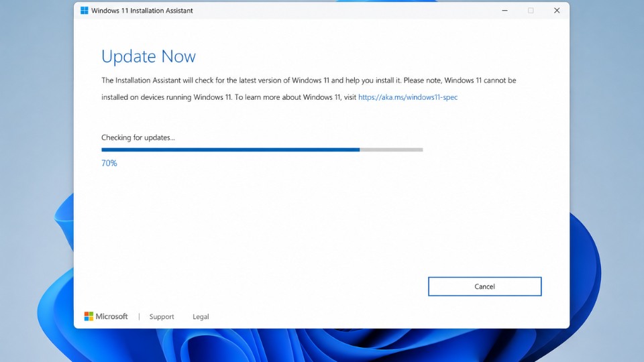Open the aka.ms/windows11-spec link
The height and width of the screenshot is (362, 644).
pyautogui.click(x=408, y=97)
